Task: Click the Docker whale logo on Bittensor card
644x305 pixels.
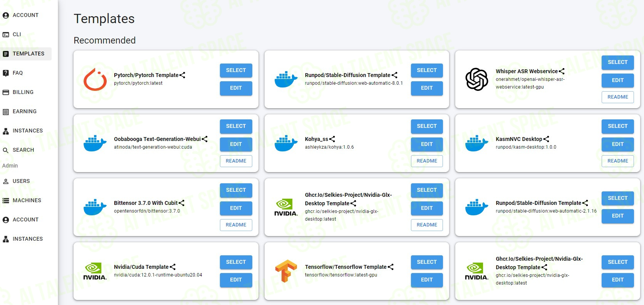Action: 95,207
